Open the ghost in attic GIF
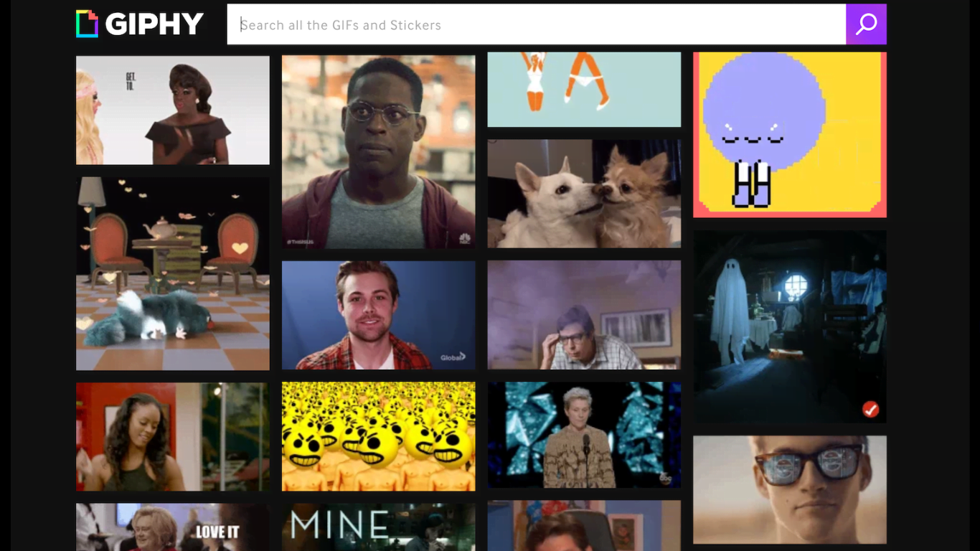The image size is (980, 551). tap(790, 326)
